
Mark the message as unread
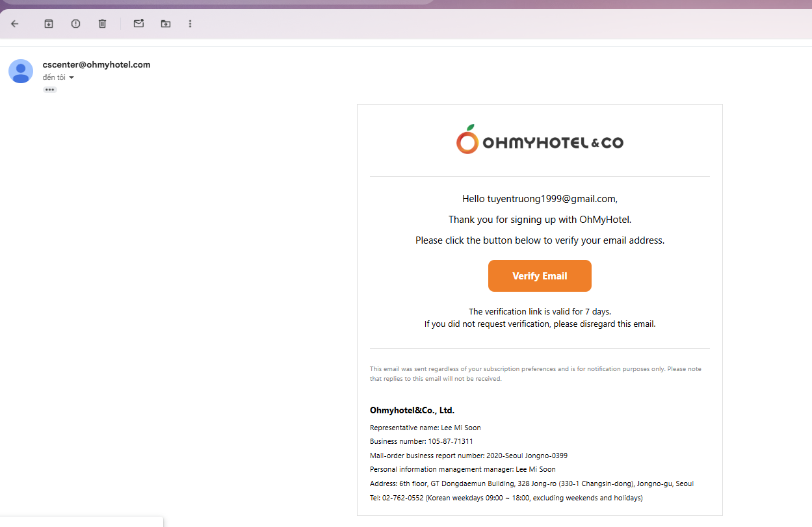[x=138, y=24]
